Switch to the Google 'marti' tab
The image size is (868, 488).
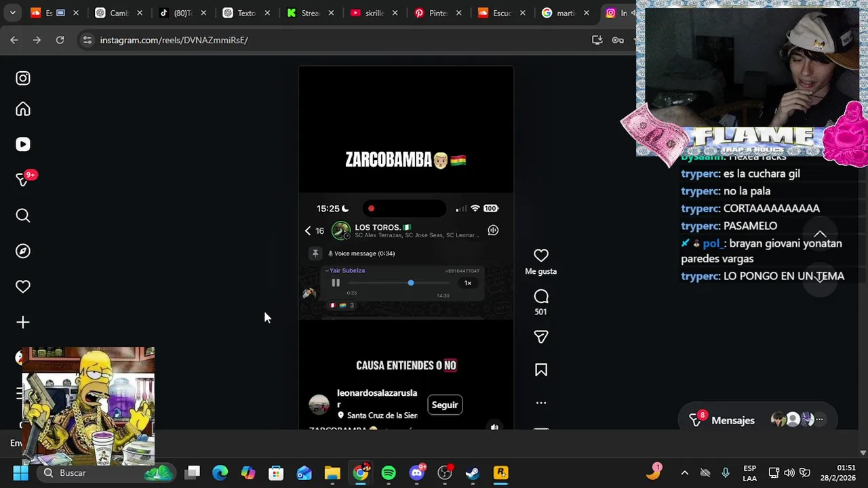pos(566,13)
